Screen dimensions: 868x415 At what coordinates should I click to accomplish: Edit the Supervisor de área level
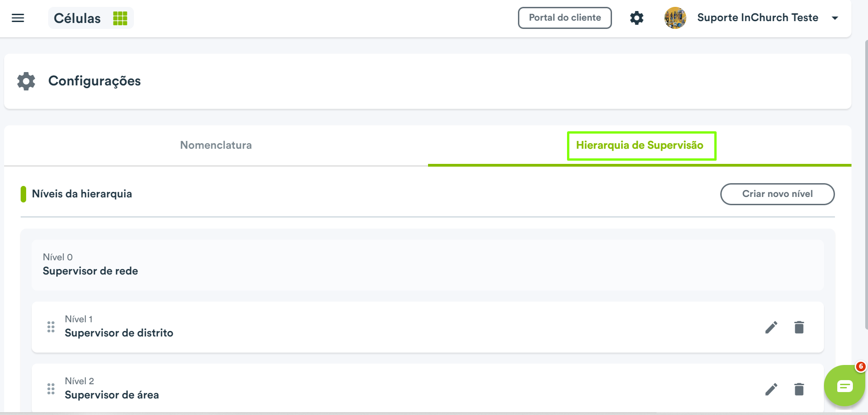click(771, 389)
